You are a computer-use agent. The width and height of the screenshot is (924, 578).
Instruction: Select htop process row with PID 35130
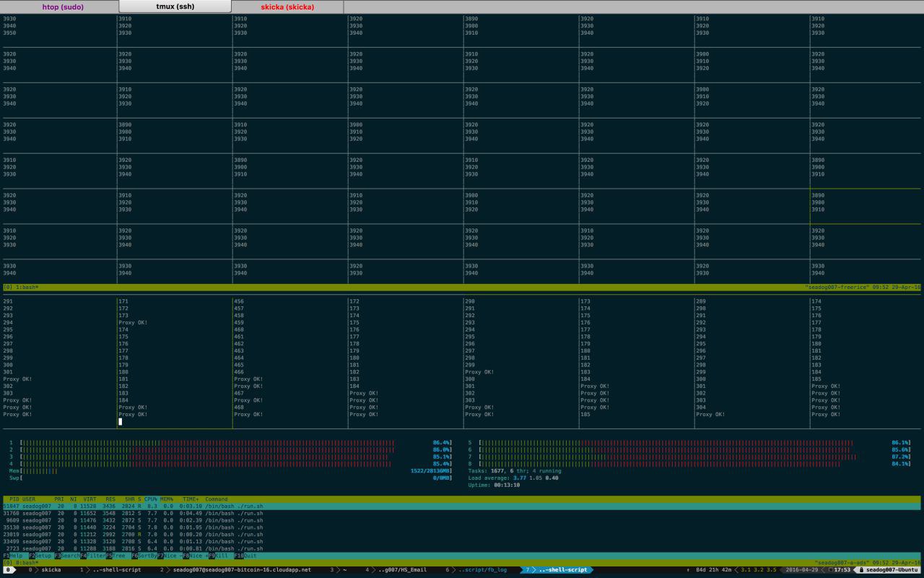point(462,527)
